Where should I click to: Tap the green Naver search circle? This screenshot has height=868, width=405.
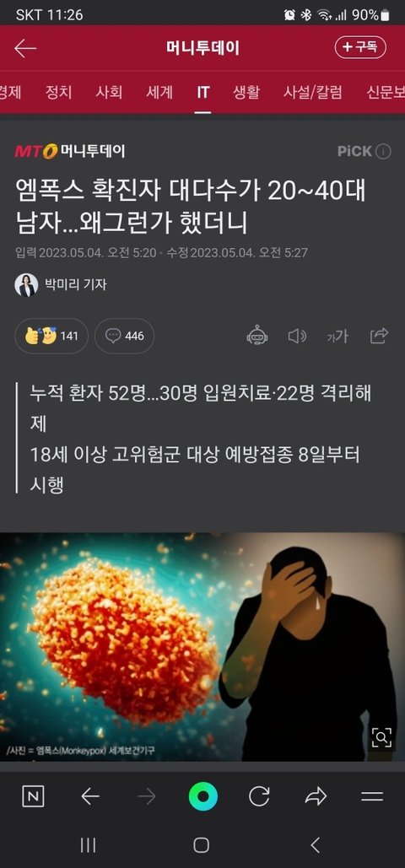pyautogui.click(x=202, y=796)
